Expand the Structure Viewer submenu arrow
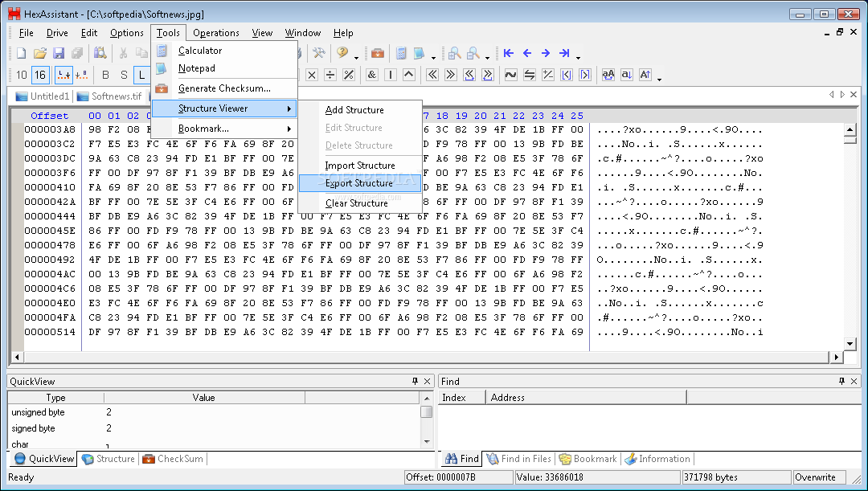Image resolution: width=868 pixels, height=491 pixels. (x=289, y=109)
